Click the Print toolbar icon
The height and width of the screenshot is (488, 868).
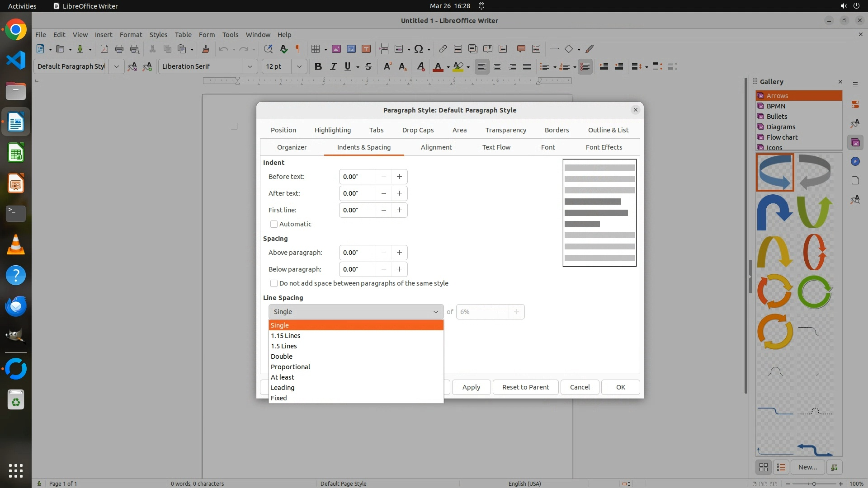[119, 49]
